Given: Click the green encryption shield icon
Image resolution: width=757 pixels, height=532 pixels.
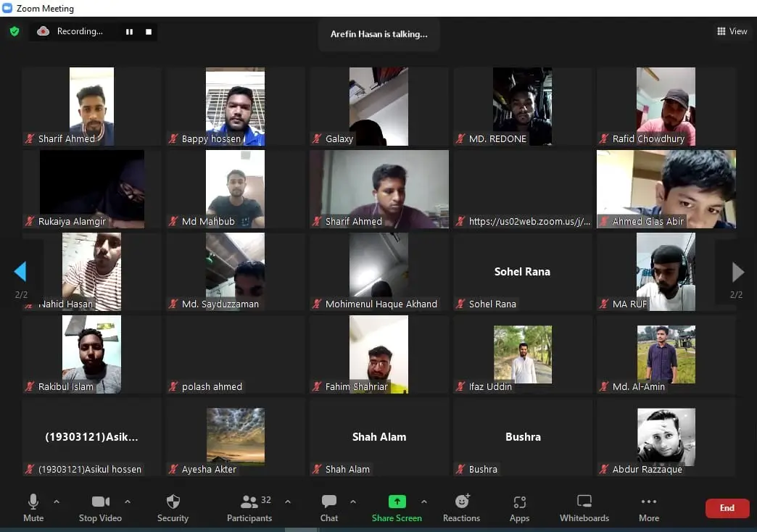Looking at the screenshot, I should tap(15, 31).
